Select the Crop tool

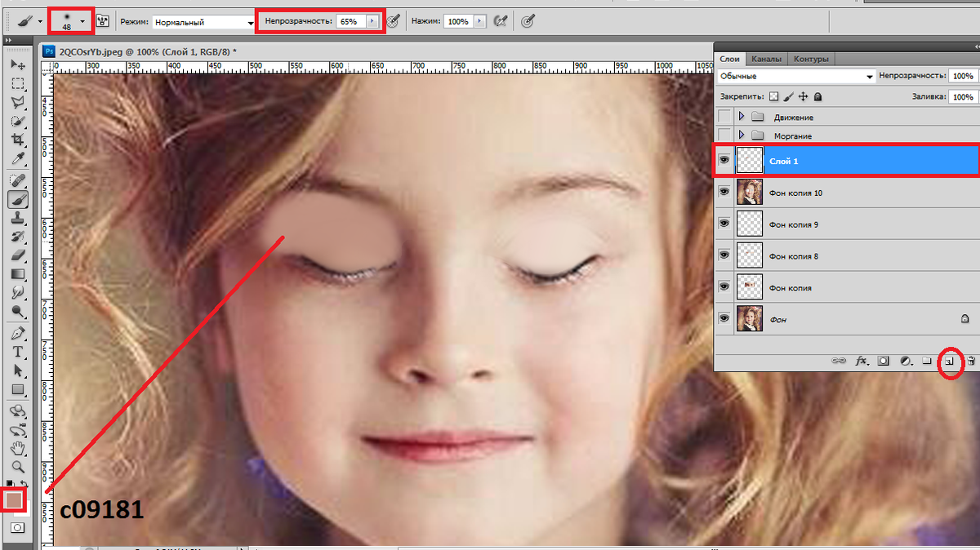pos(18,140)
